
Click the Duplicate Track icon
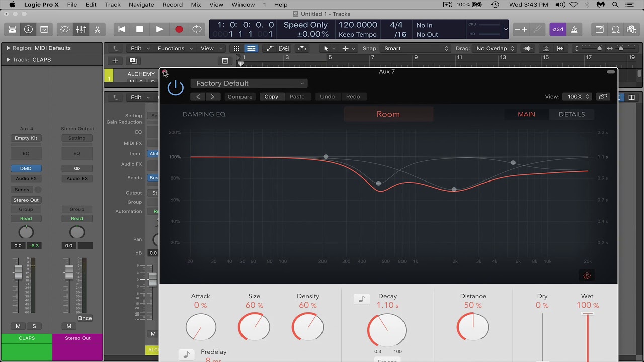pos(133,61)
